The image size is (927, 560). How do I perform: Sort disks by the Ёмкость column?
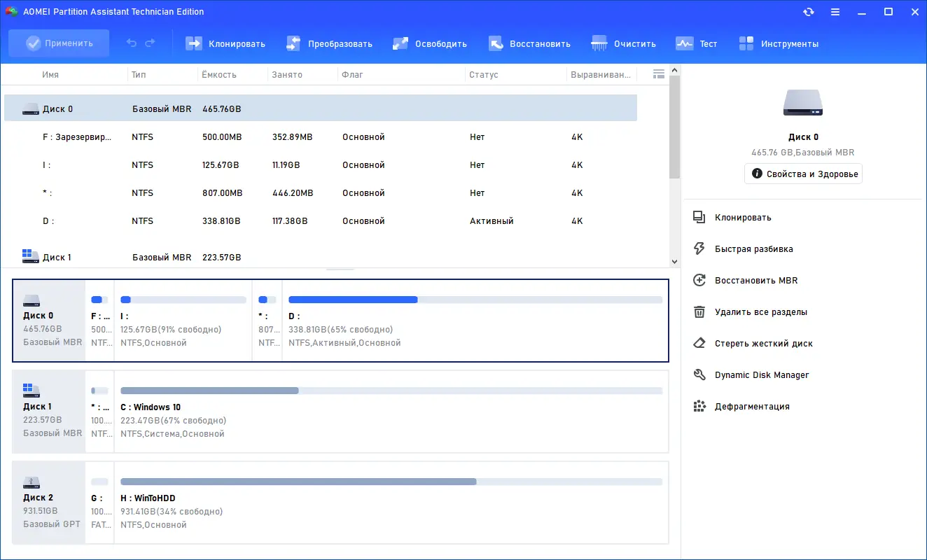[x=218, y=74]
